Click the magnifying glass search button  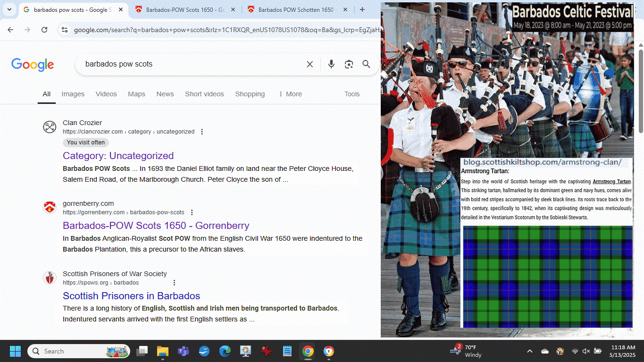click(x=366, y=64)
